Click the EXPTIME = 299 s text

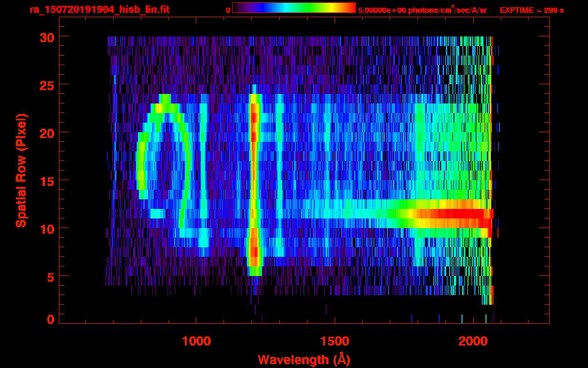tap(531, 10)
